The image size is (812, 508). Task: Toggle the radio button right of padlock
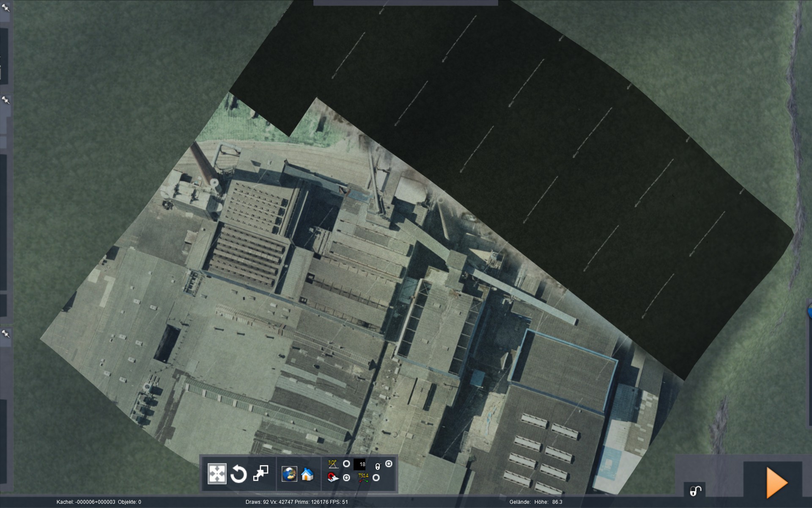click(x=389, y=464)
